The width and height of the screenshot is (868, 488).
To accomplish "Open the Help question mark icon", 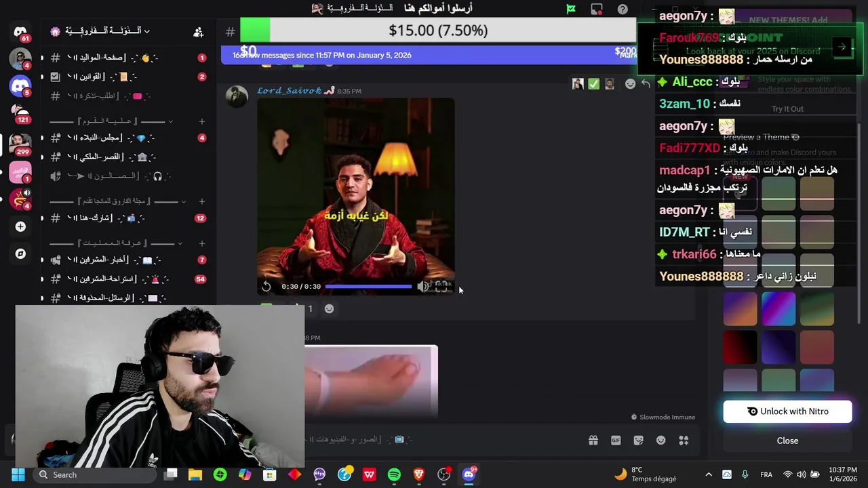I will click(x=623, y=9).
